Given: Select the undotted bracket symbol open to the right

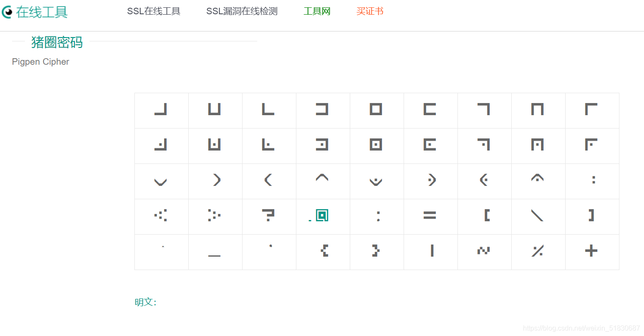Looking at the screenshot, I should [430, 110].
